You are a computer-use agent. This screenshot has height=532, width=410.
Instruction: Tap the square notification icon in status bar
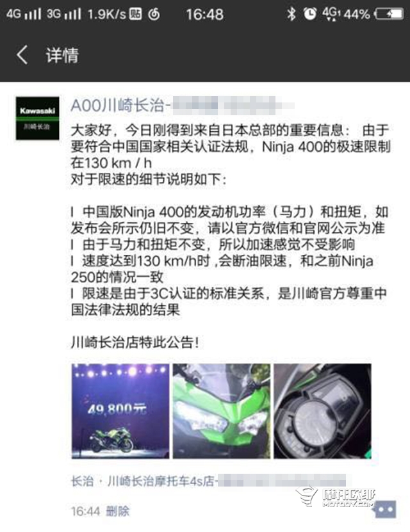click(135, 14)
